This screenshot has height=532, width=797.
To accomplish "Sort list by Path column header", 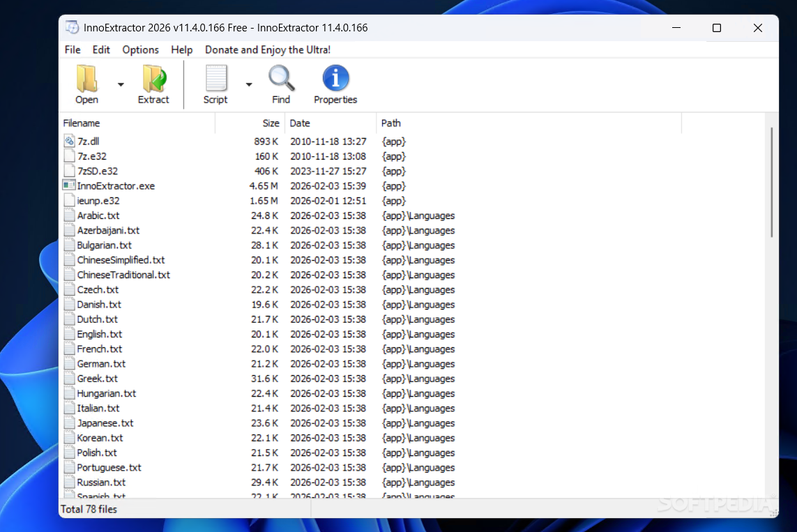I will point(529,123).
